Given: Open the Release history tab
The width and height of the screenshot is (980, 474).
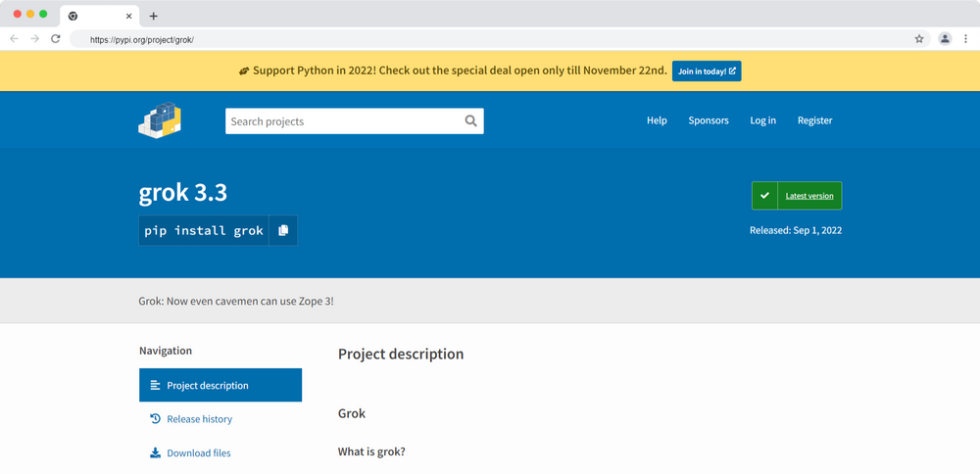Looking at the screenshot, I should (199, 419).
